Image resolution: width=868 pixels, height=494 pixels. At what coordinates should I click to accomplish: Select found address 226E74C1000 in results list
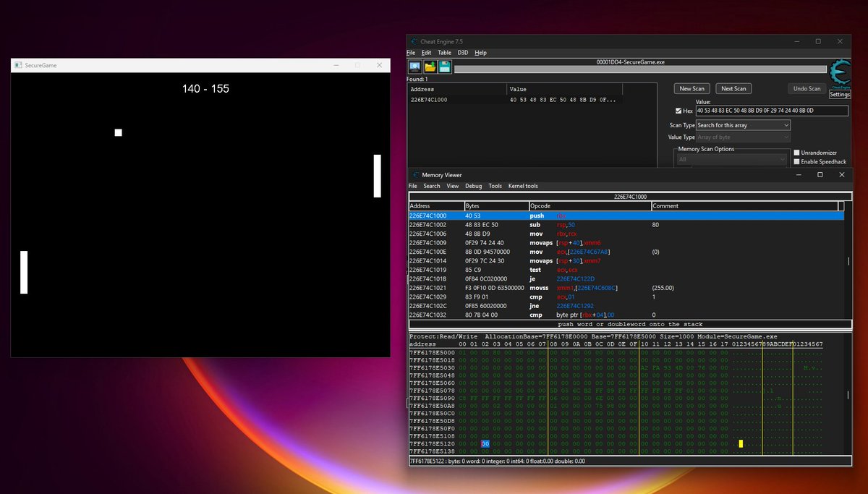click(514, 100)
